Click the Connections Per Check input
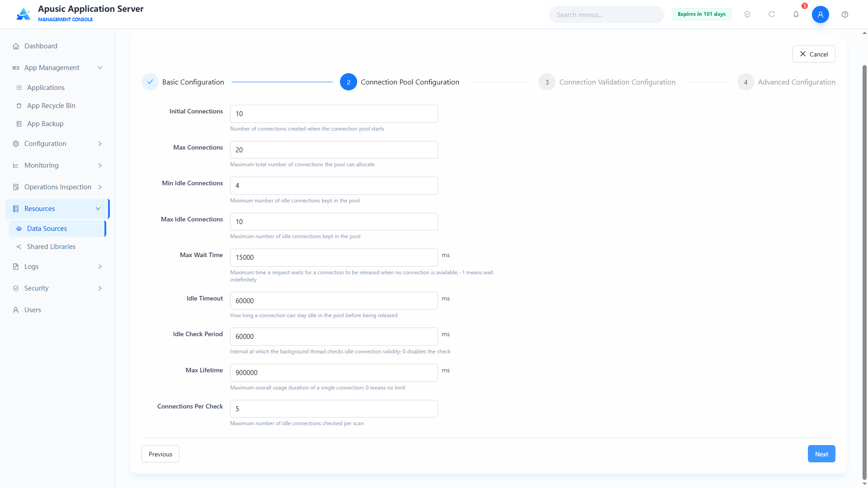This screenshot has width=868, height=488. coord(334,409)
